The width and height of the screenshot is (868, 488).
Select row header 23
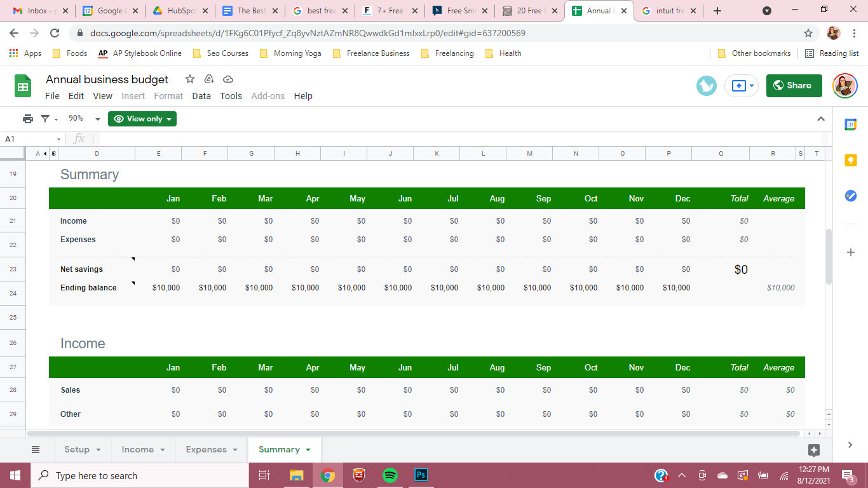[13, 269]
